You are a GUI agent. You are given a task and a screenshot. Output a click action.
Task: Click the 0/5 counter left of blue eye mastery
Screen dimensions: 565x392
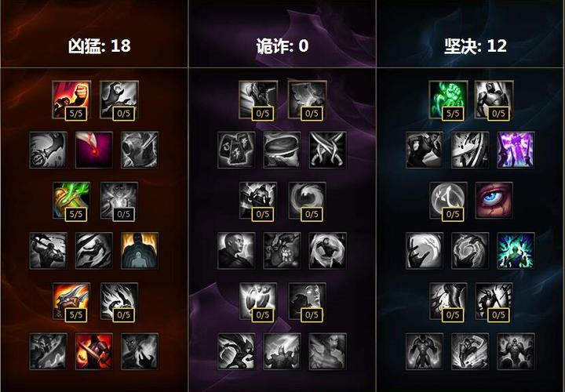click(x=453, y=215)
